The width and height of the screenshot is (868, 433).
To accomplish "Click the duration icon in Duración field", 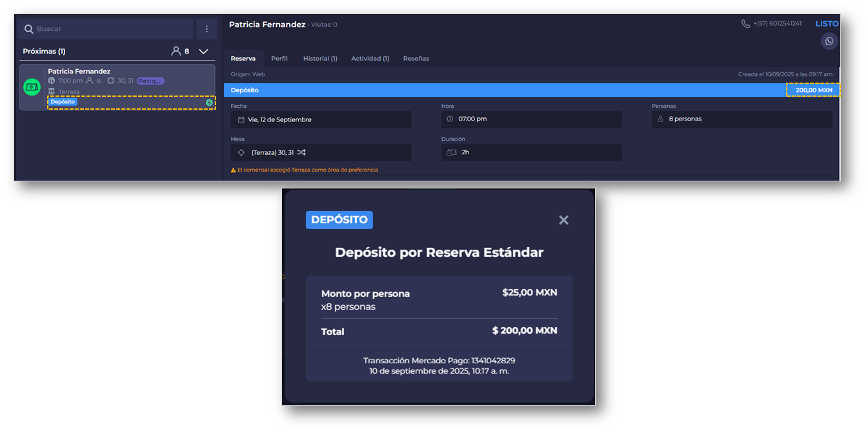I will [452, 152].
